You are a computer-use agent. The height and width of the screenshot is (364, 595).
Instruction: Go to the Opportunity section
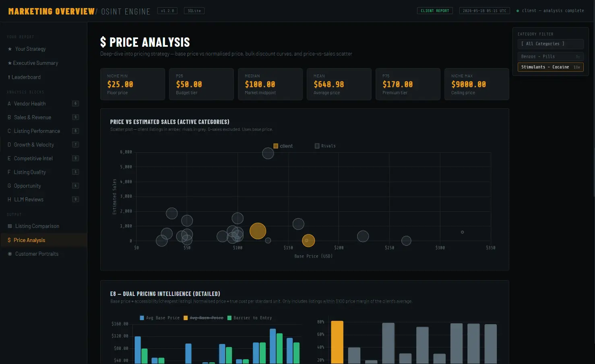click(x=43, y=186)
